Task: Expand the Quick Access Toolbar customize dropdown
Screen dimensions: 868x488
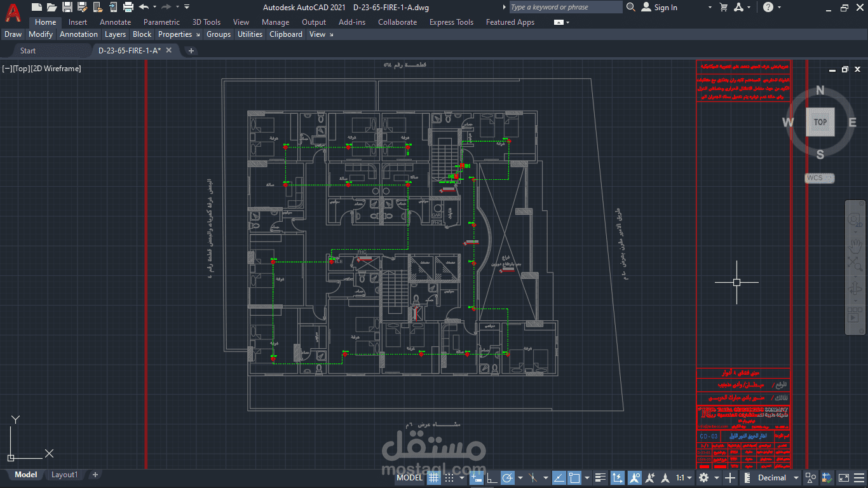Action: coord(187,7)
